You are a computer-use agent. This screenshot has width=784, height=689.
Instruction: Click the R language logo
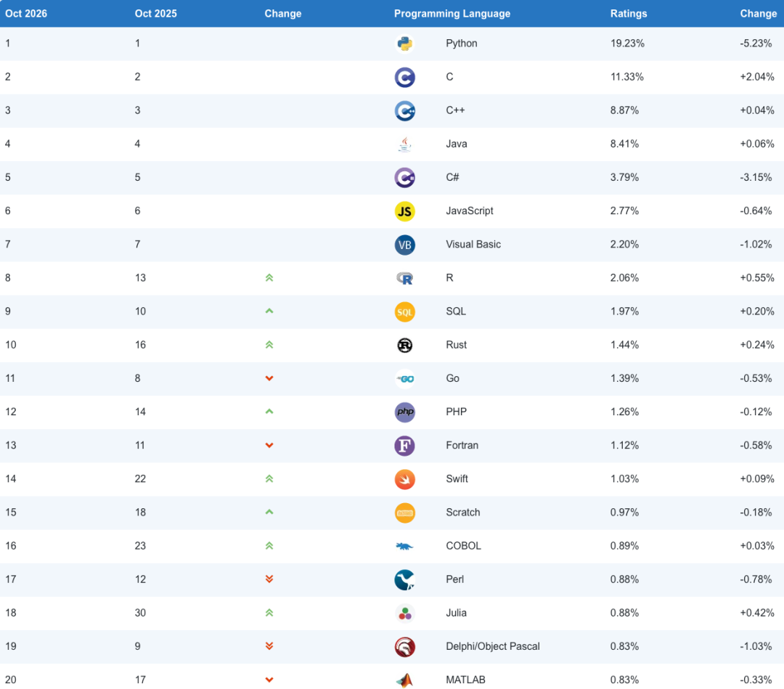404,278
